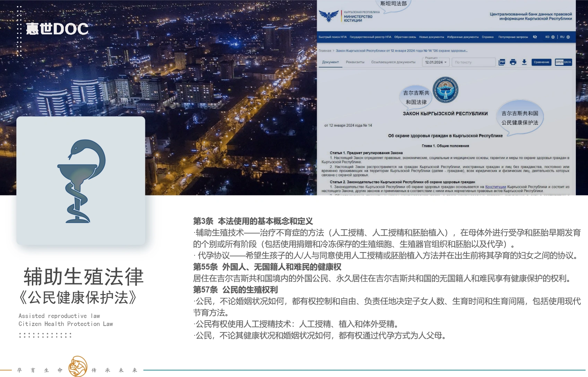Switch site language to KG

[548, 37]
